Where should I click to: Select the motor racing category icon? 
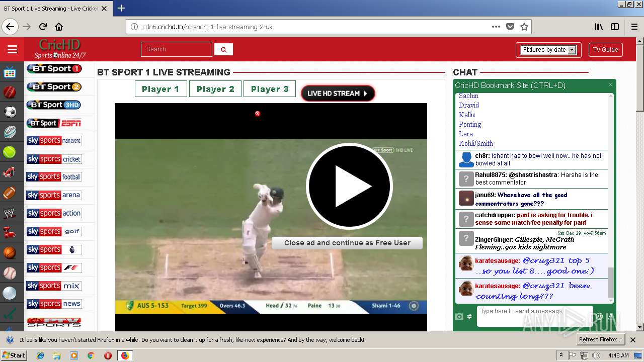[10, 172]
